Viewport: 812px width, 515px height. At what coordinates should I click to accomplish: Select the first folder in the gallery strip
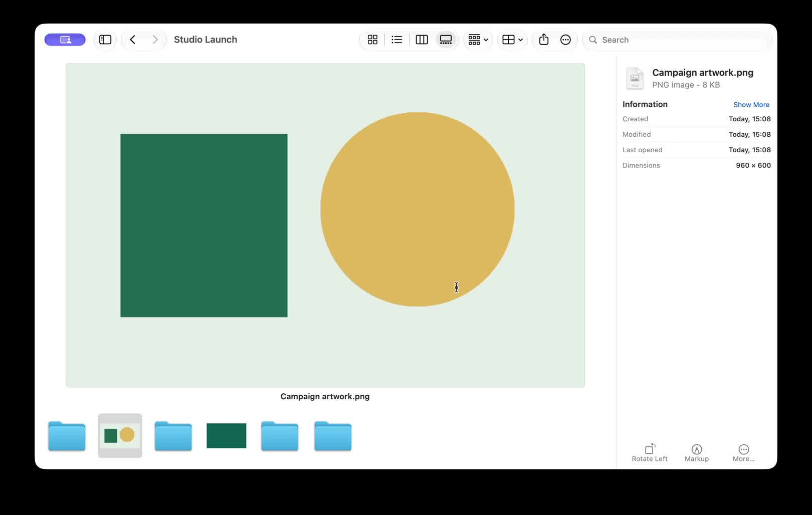(67, 436)
